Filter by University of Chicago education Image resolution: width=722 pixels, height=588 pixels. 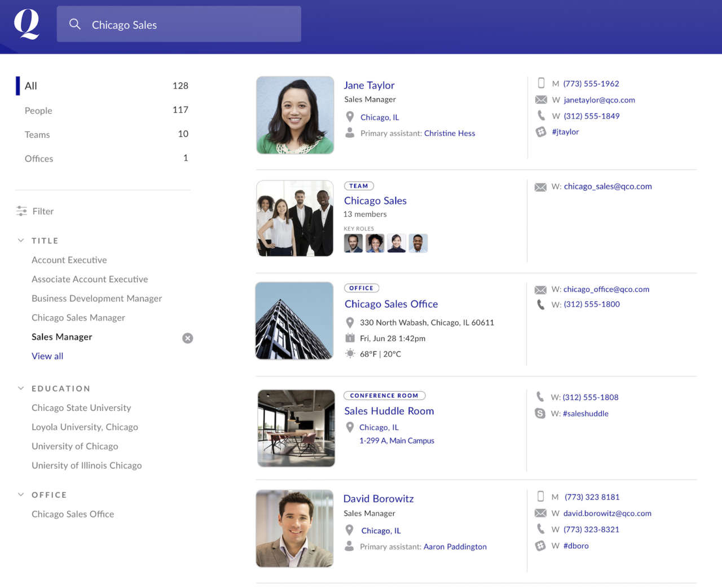pyautogui.click(x=75, y=446)
